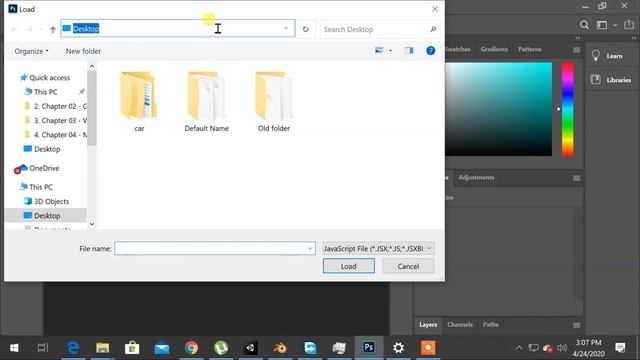Refresh the Desktop folder listing

(305, 29)
